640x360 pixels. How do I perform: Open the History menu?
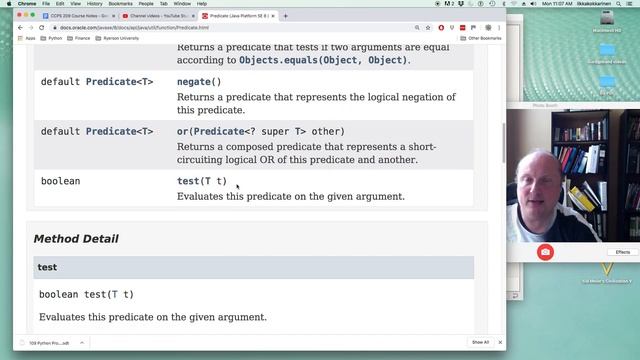pyautogui.click(x=94, y=4)
